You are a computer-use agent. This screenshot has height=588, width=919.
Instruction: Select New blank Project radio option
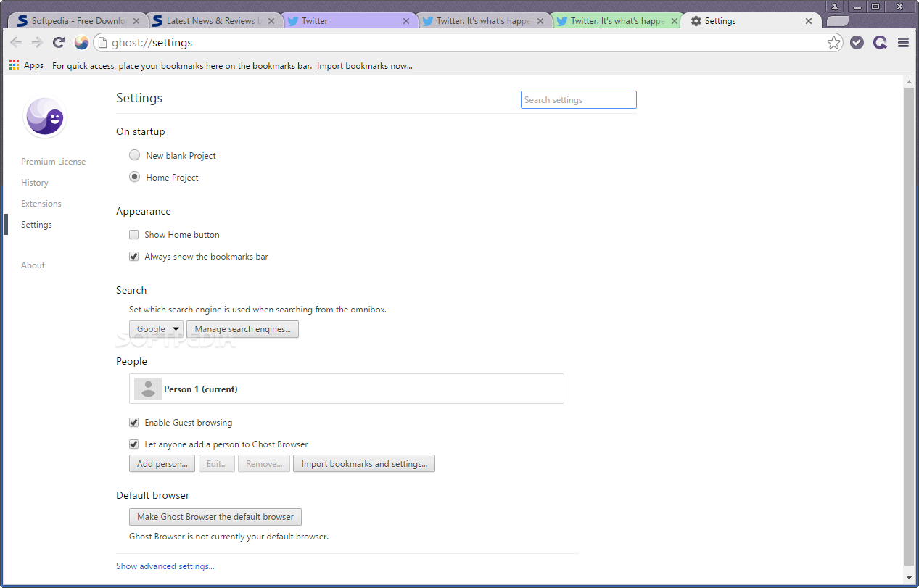(134, 155)
